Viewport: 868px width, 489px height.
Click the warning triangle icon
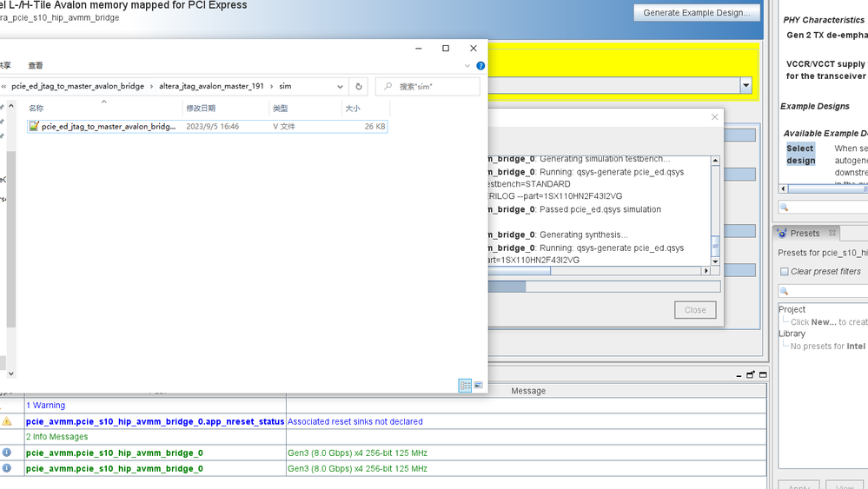(x=7, y=421)
